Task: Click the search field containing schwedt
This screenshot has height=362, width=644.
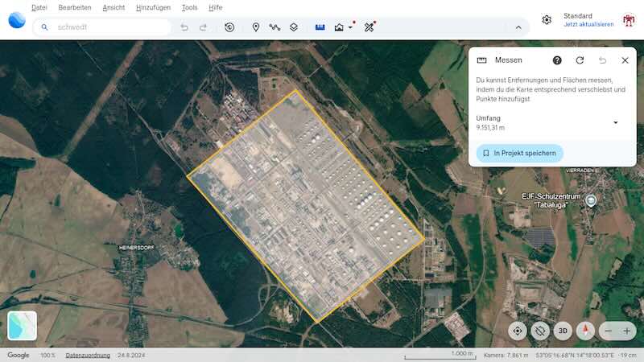Action: coord(102,27)
